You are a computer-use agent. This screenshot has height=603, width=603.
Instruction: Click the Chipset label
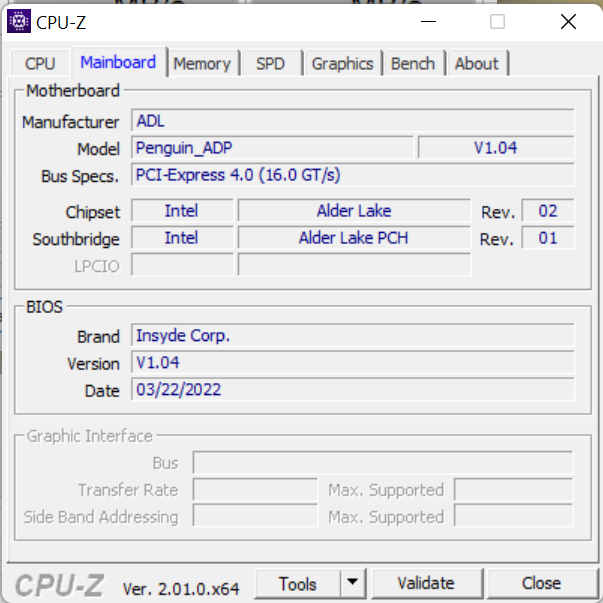coord(93,212)
